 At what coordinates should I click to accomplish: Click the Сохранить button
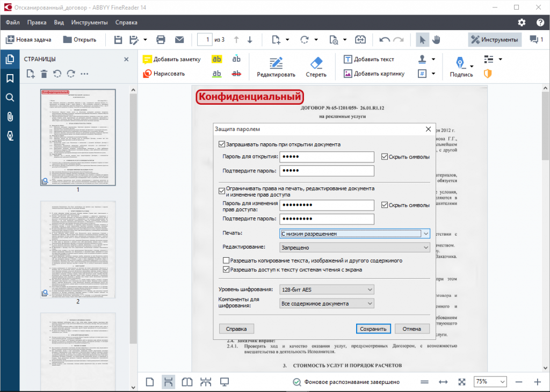tap(373, 329)
